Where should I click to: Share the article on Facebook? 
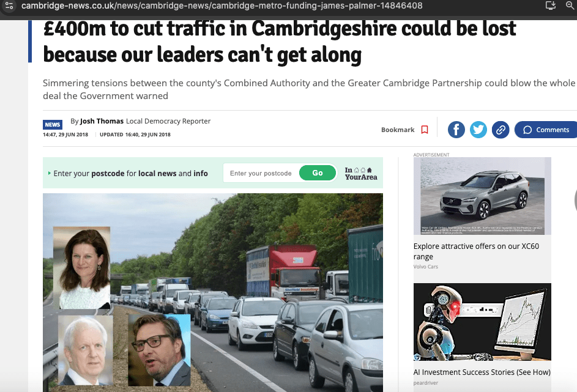click(x=456, y=130)
